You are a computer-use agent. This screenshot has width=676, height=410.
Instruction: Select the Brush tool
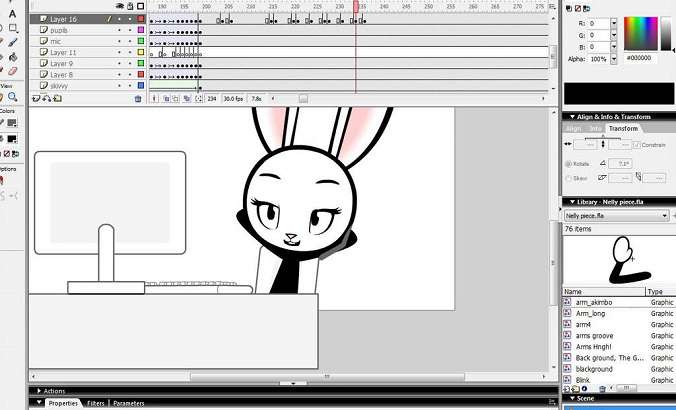tap(13, 42)
